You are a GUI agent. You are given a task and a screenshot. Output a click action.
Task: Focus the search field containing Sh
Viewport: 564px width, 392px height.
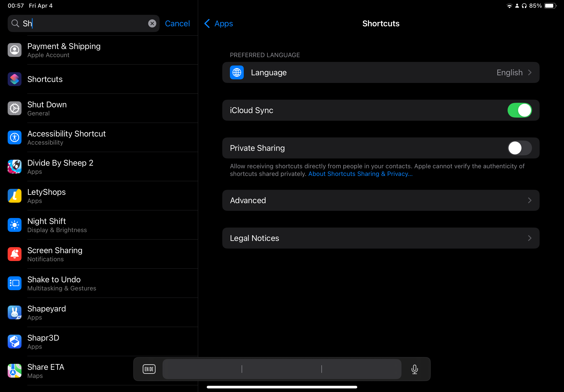tap(83, 23)
